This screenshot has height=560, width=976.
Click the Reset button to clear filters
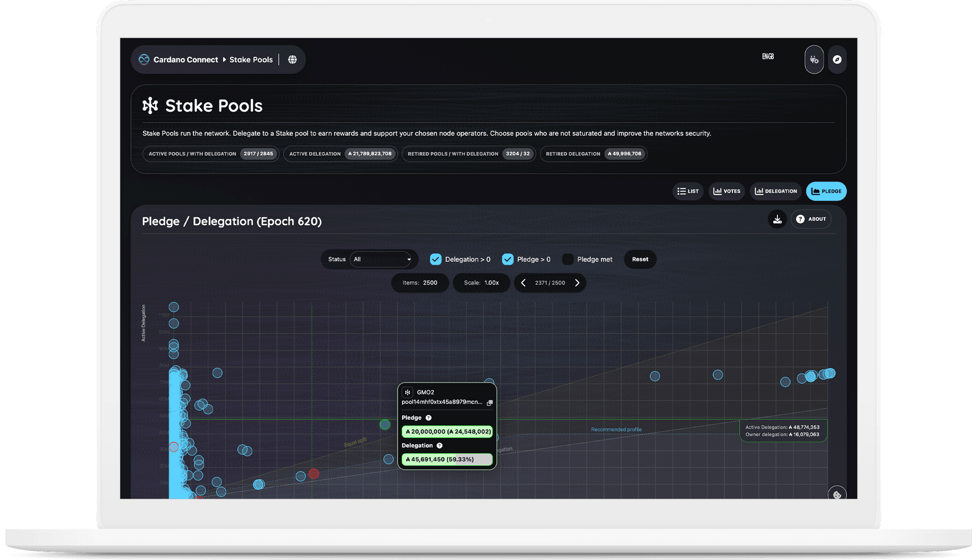tap(639, 259)
